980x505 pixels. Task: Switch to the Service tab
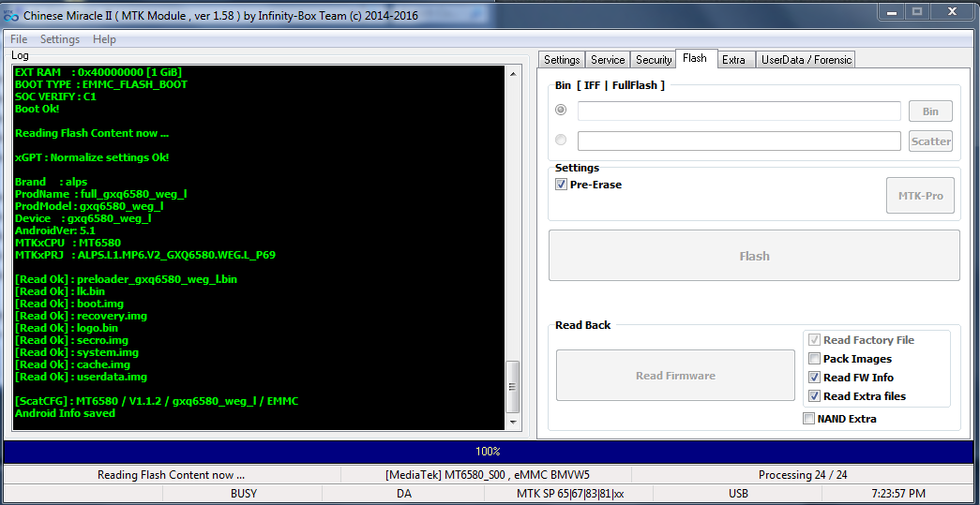(608, 60)
